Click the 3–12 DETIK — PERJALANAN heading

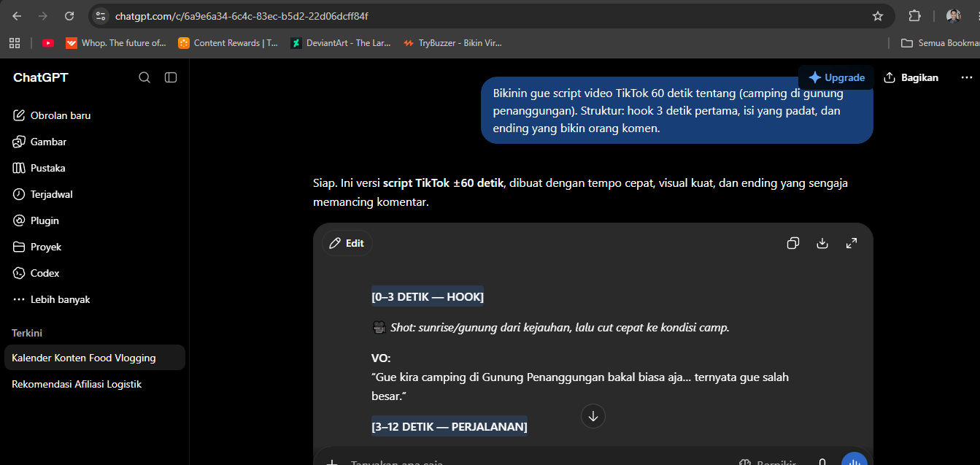click(450, 426)
